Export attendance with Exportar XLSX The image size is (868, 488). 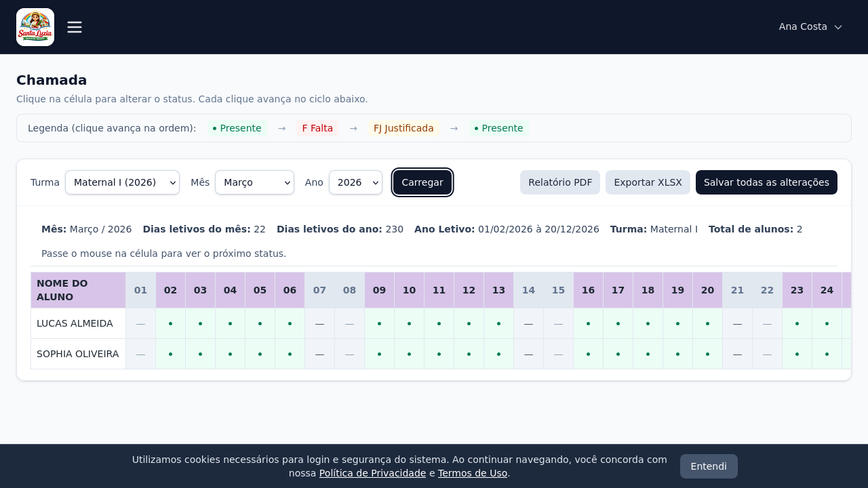point(648,182)
